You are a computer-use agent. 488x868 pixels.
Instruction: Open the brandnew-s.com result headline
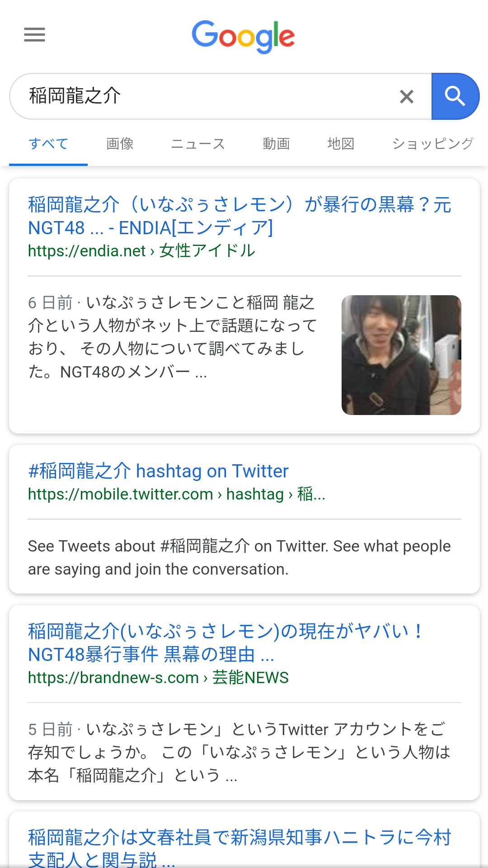(226, 642)
